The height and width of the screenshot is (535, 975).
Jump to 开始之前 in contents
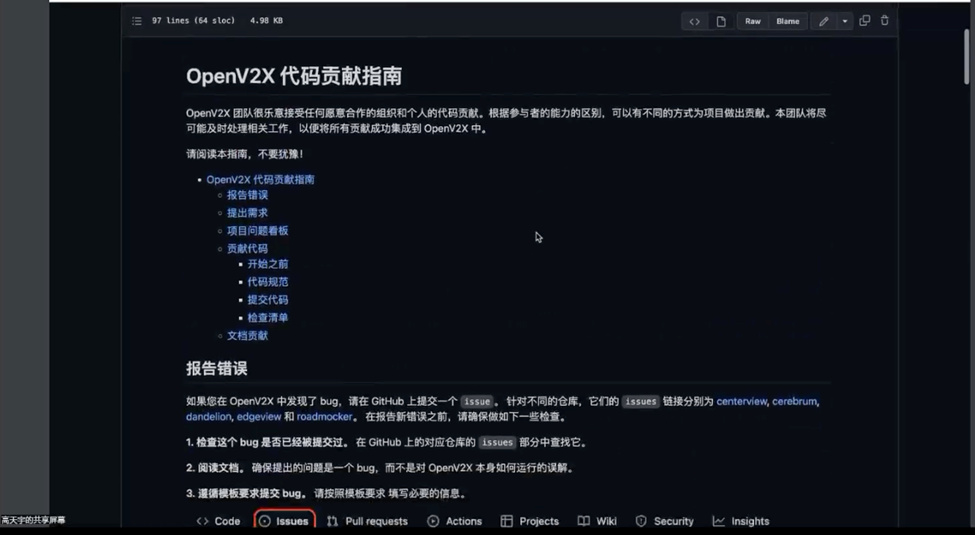[x=268, y=264]
